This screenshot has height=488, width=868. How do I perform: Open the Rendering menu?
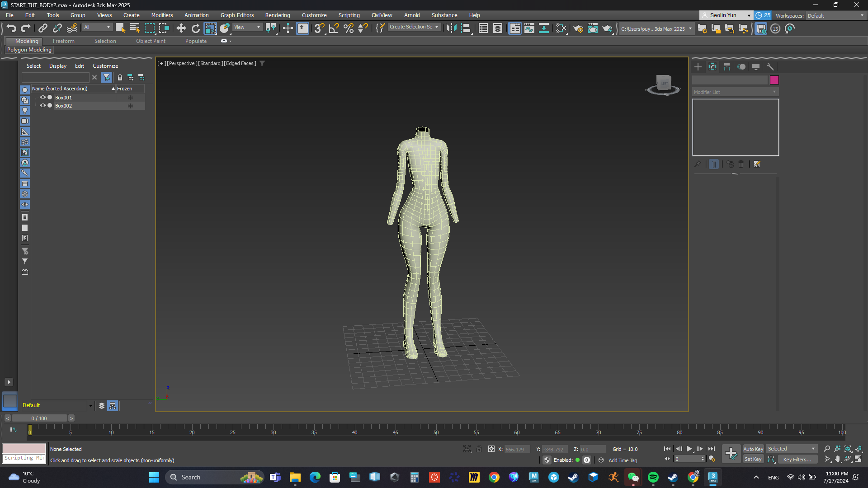[x=277, y=15]
